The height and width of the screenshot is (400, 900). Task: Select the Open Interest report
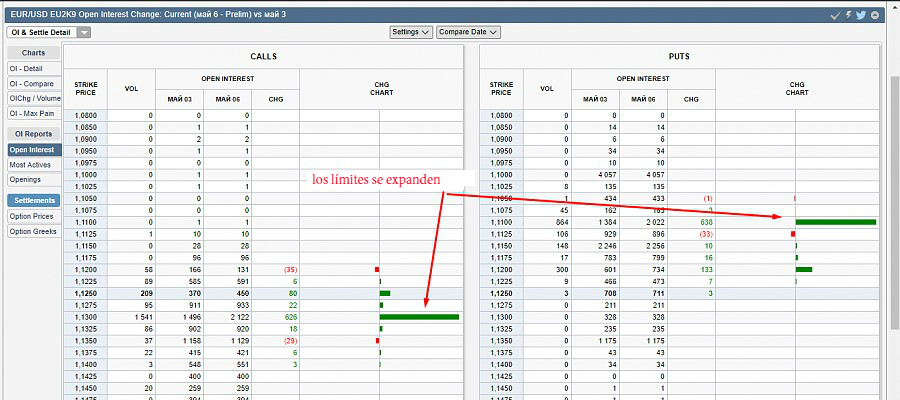coord(33,150)
